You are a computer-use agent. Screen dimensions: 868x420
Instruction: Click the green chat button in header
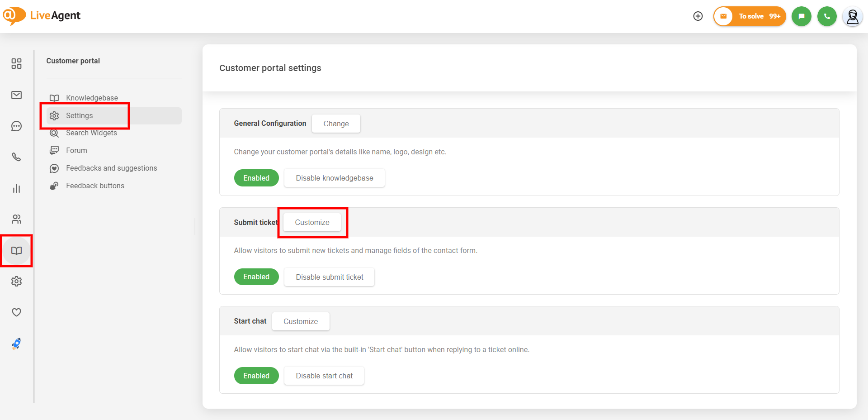(x=802, y=16)
